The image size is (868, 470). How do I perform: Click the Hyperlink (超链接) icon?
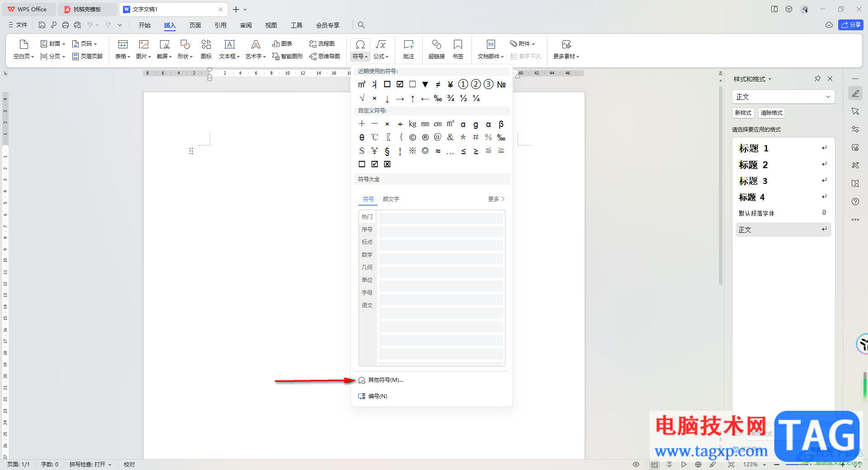[436, 50]
